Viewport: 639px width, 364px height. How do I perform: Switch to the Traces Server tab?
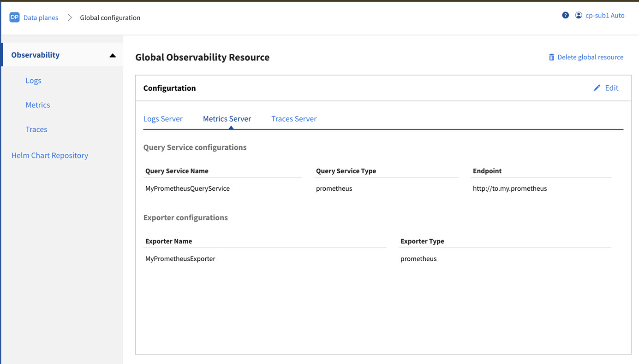pyautogui.click(x=294, y=118)
